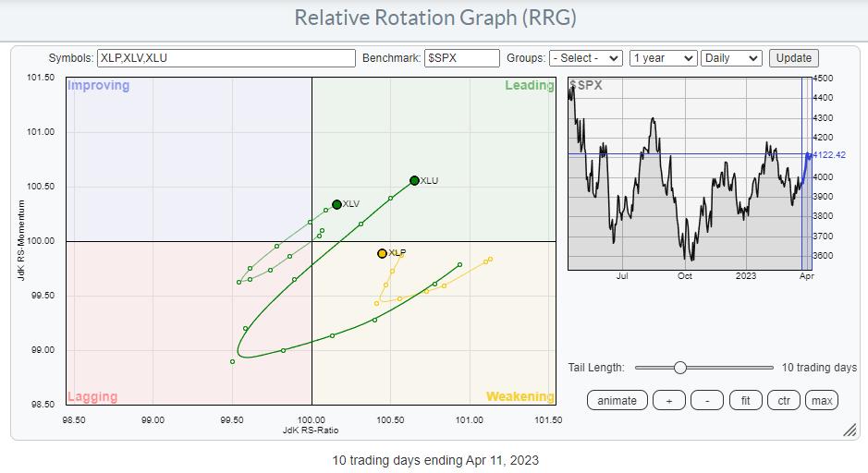Click the Tail Length slider handle
Viewport: 868px width, 473px height.
click(x=680, y=368)
